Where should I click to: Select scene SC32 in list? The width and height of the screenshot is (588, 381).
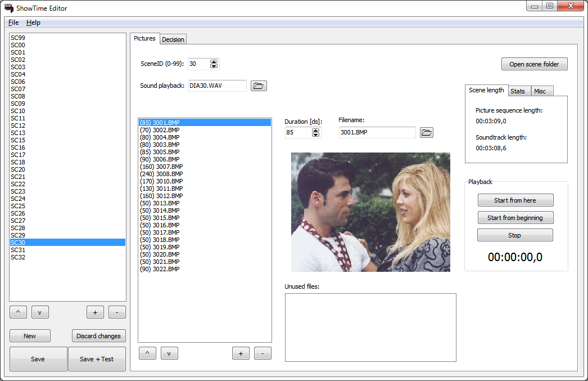(68, 258)
